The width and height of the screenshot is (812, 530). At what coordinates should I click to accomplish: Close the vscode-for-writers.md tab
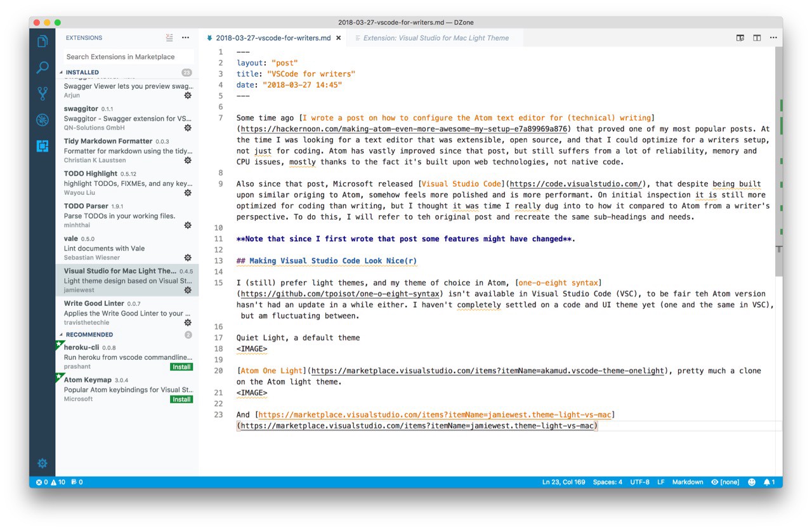[x=339, y=38]
